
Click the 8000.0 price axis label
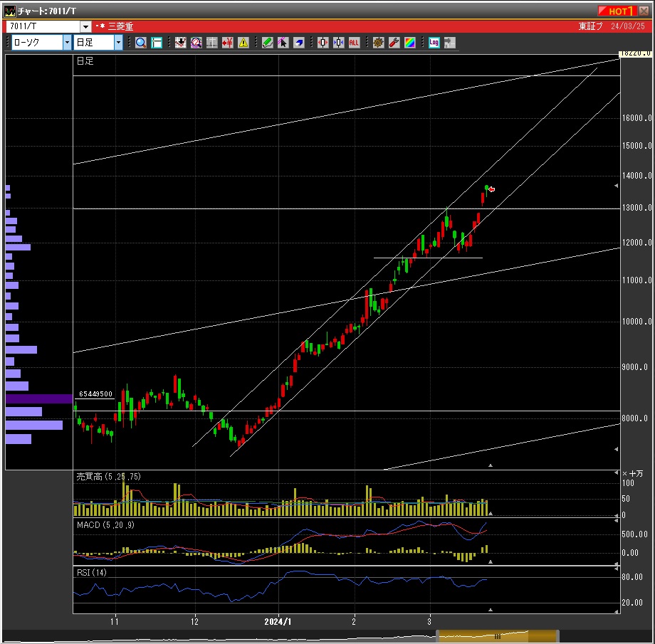635,418
